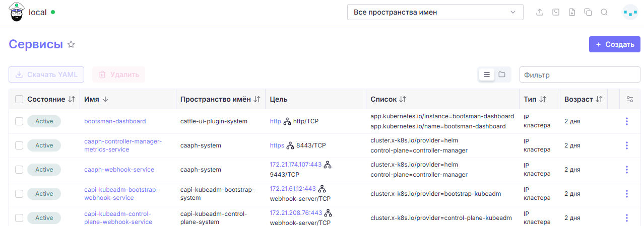Open the caaph-controller-manager-metrics-service link
The height and width of the screenshot is (226, 644).
click(x=123, y=145)
